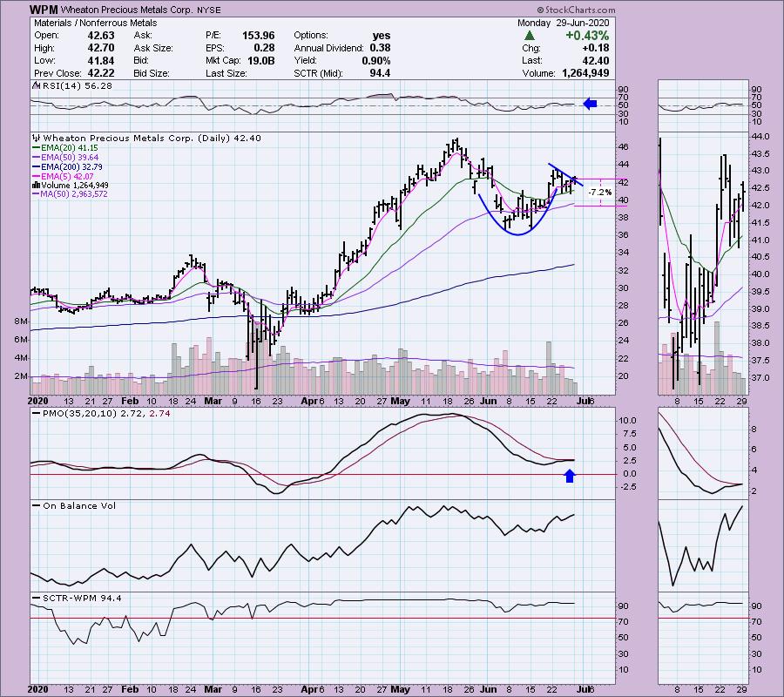This screenshot has width=784, height=697.
Task: Click the Materials / Nonferrous Metals sector label
Action: point(95,23)
